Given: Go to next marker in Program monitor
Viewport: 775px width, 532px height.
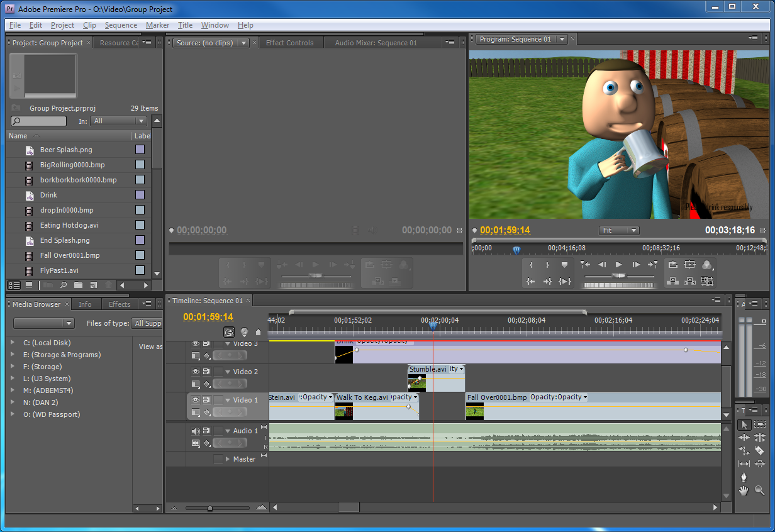Looking at the screenshot, I should click(653, 265).
